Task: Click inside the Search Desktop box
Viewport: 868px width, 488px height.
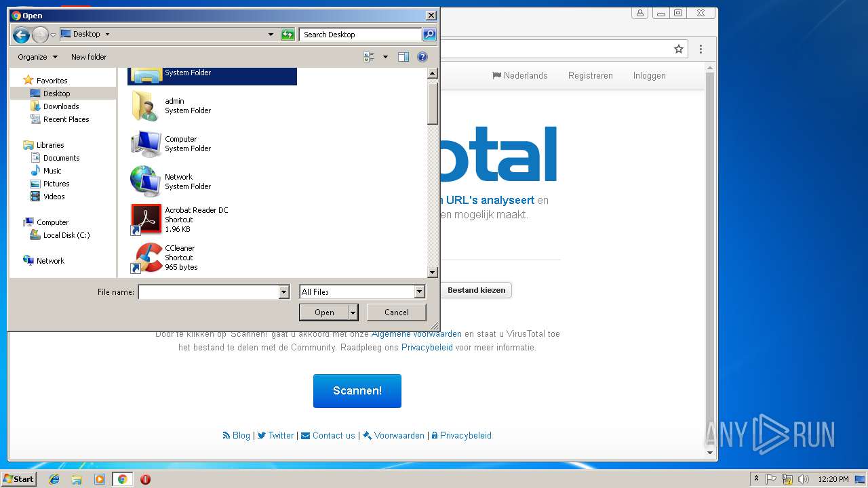Action: coord(360,35)
